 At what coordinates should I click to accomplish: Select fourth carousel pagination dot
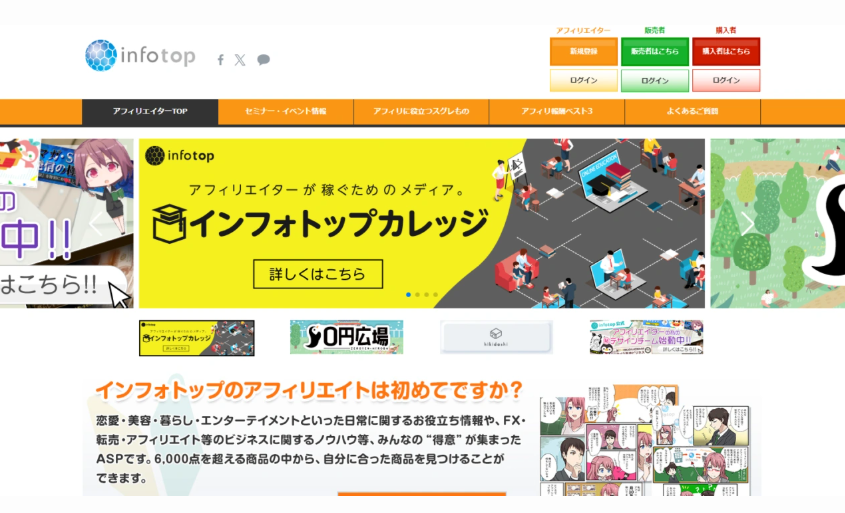pos(435,295)
